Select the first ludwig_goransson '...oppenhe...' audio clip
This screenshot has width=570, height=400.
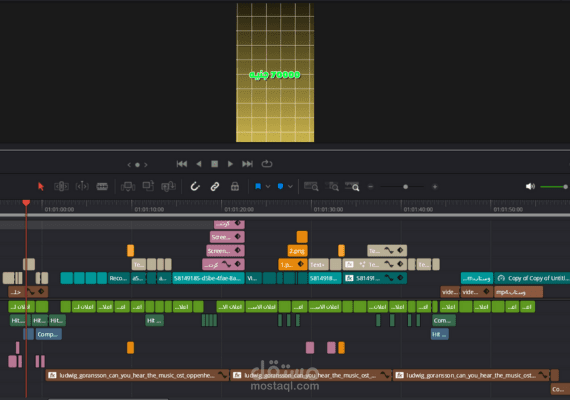click(137, 375)
